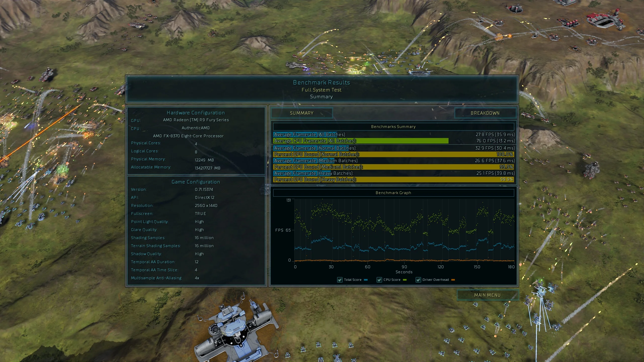Return to MAIN MENU
Viewport: 644px width, 362px height.
tap(488, 295)
